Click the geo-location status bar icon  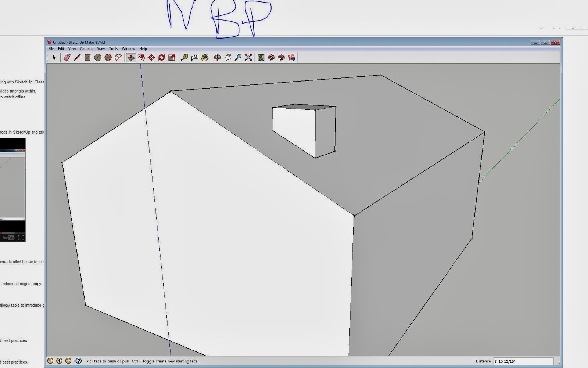(x=50, y=361)
